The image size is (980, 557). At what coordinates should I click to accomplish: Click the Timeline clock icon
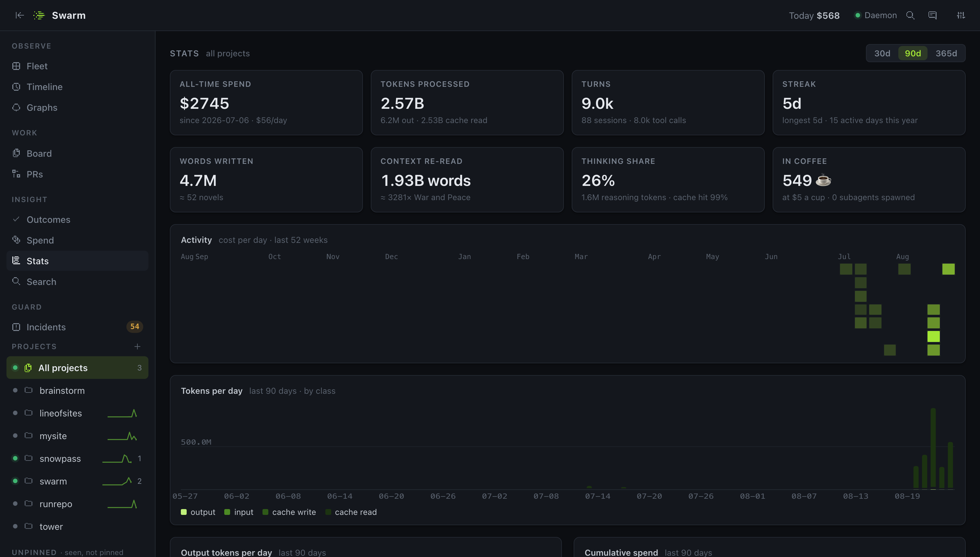(x=16, y=87)
